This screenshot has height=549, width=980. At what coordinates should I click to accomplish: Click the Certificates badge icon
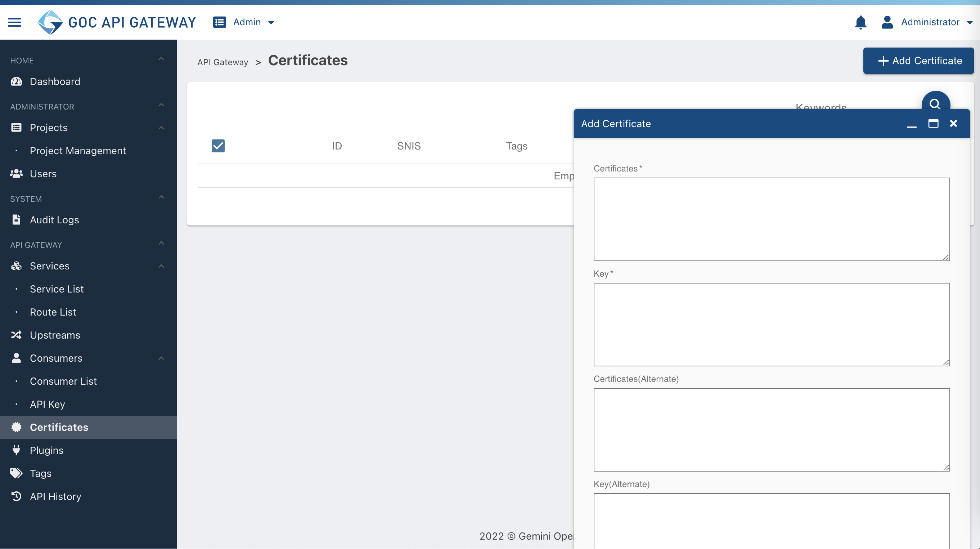pos(16,427)
